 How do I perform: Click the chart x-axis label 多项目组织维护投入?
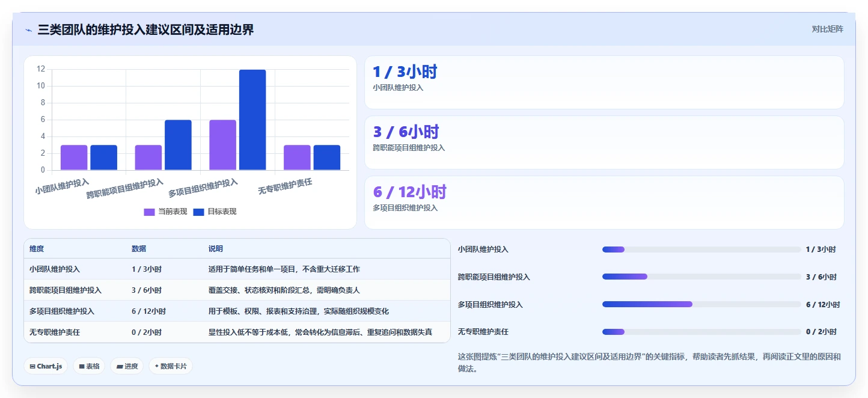click(x=203, y=188)
